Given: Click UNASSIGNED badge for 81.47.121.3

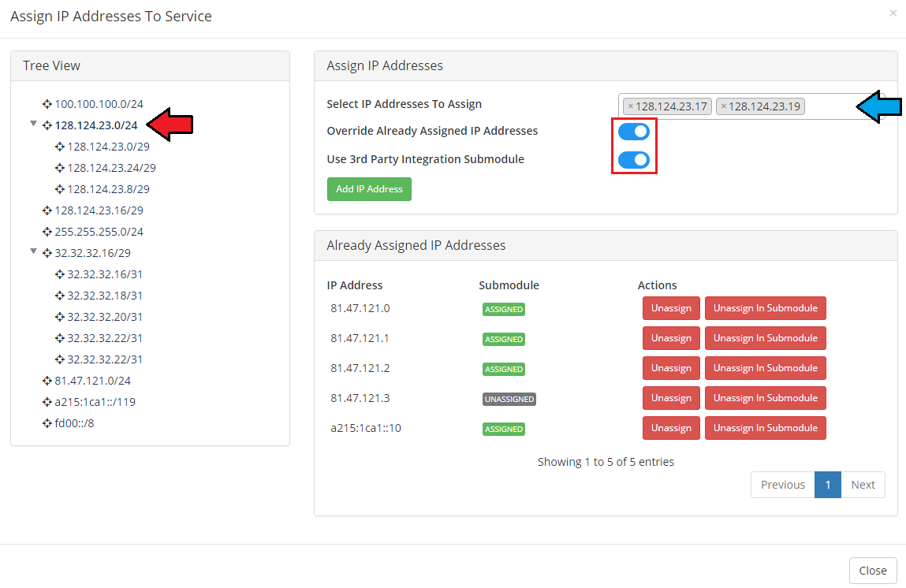Looking at the screenshot, I should pos(509,399).
